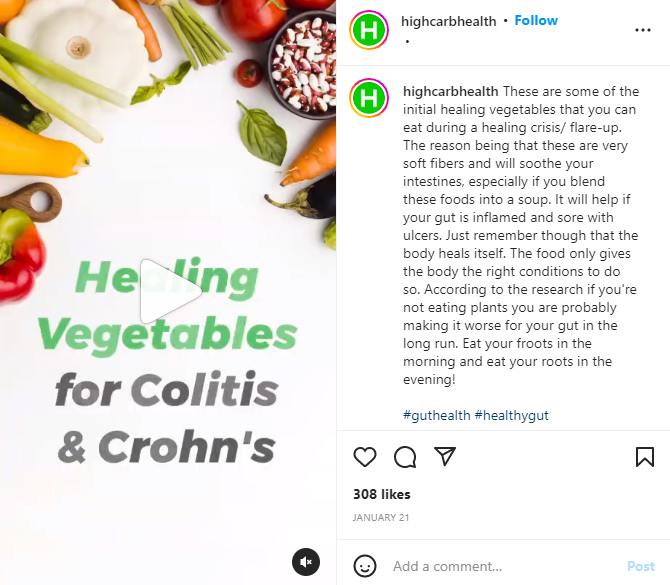The height and width of the screenshot is (585, 670).
Task: Open comments via the speech bubble icon
Action: tap(405, 457)
